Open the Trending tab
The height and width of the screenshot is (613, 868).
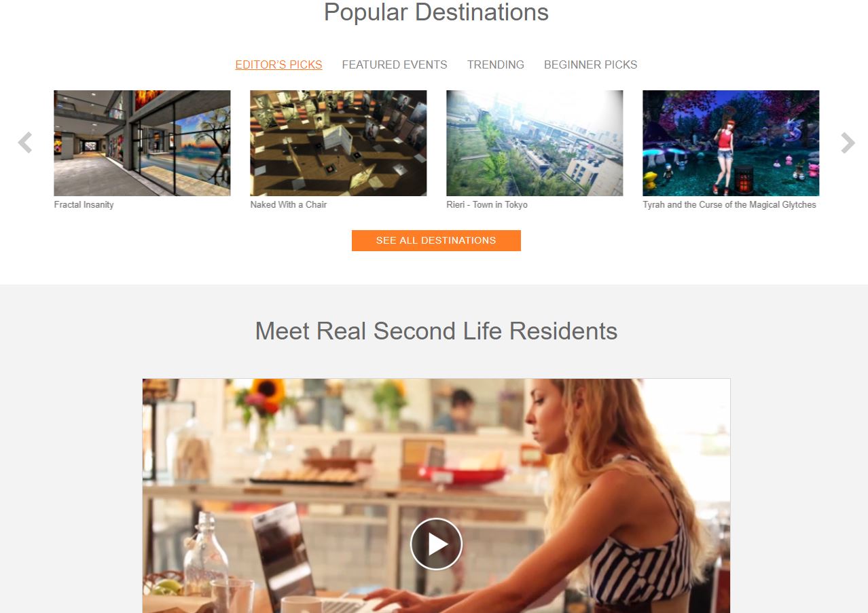coord(496,64)
